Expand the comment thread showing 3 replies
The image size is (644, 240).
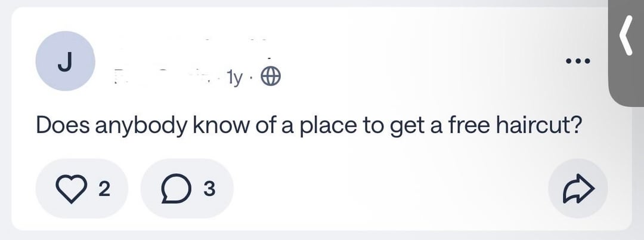pyautogui.click(x=187, y=189)
